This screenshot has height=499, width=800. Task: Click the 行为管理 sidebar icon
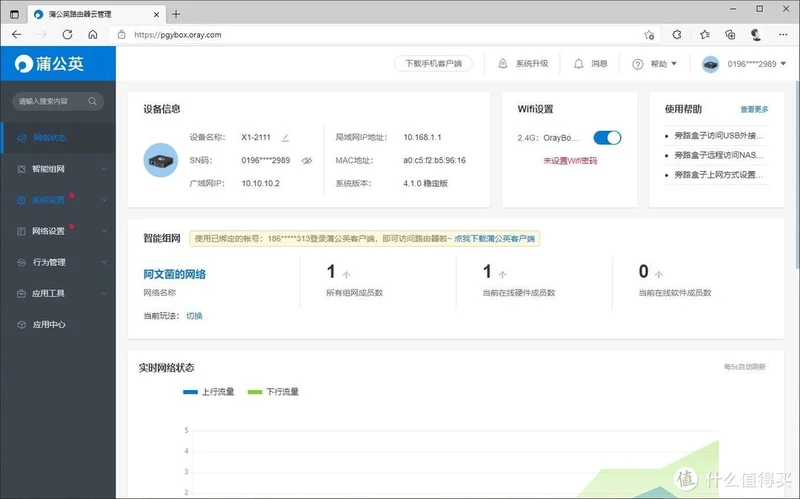21,262
